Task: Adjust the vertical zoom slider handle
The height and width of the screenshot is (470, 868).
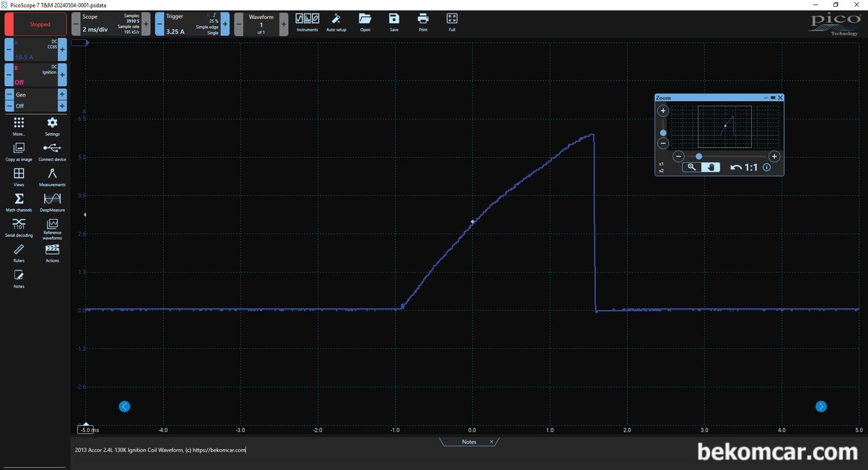Action: point(663,133)
